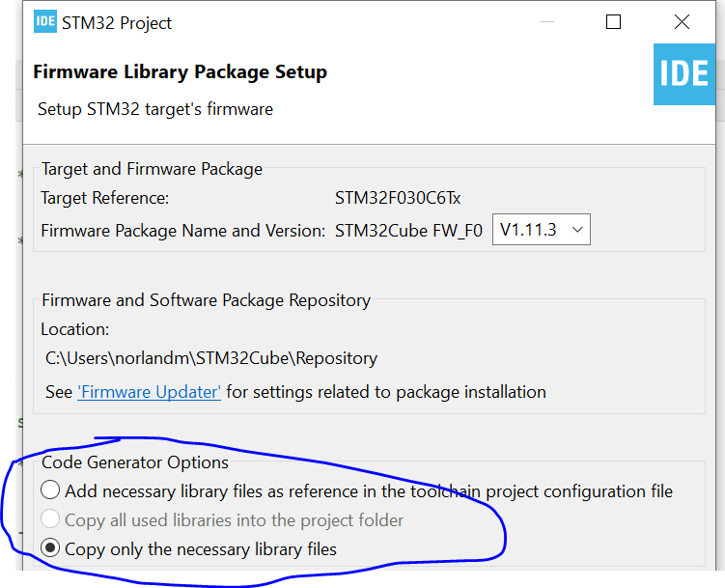Click the 'Target and Firmware Package' group label
Viewport: 725px width, 588px height.
152,169
